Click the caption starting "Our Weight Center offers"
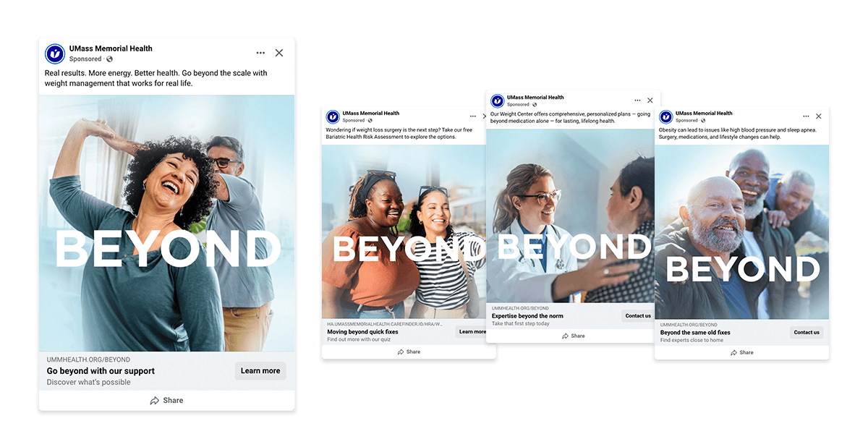Image resolution: width=868 pixels, height=434 pixels. click(x=570, y=117)
